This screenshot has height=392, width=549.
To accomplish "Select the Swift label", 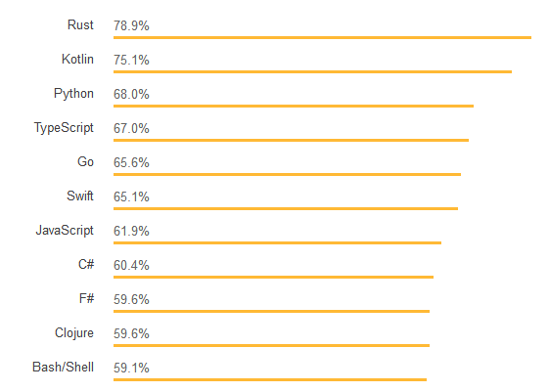I will [80, 196].
